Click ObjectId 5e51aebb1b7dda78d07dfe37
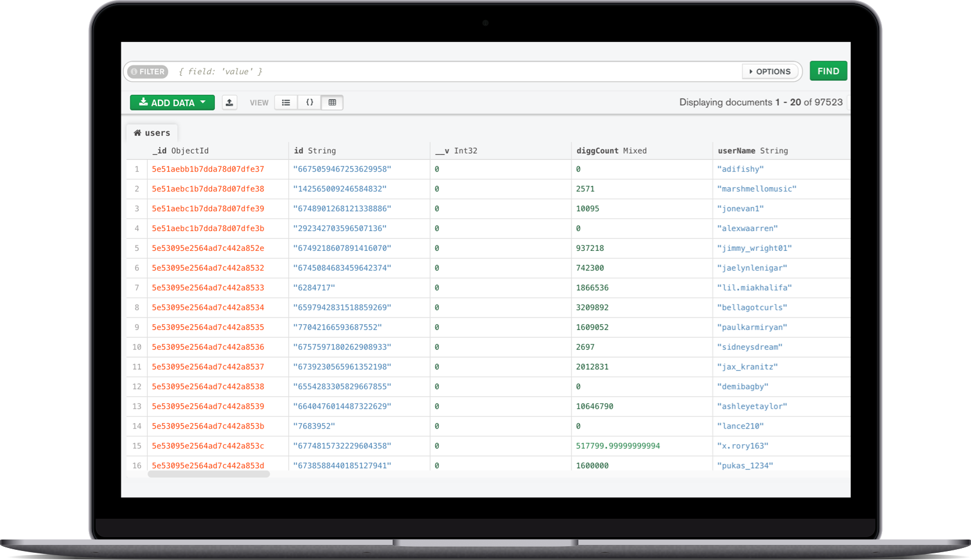 coord(208,169)
